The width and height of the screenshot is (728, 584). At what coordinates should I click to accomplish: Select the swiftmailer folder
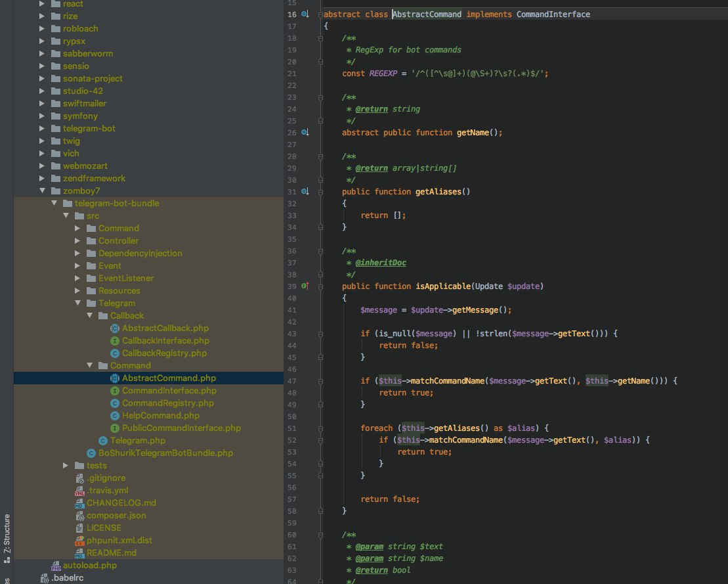(x=148, y=104)
